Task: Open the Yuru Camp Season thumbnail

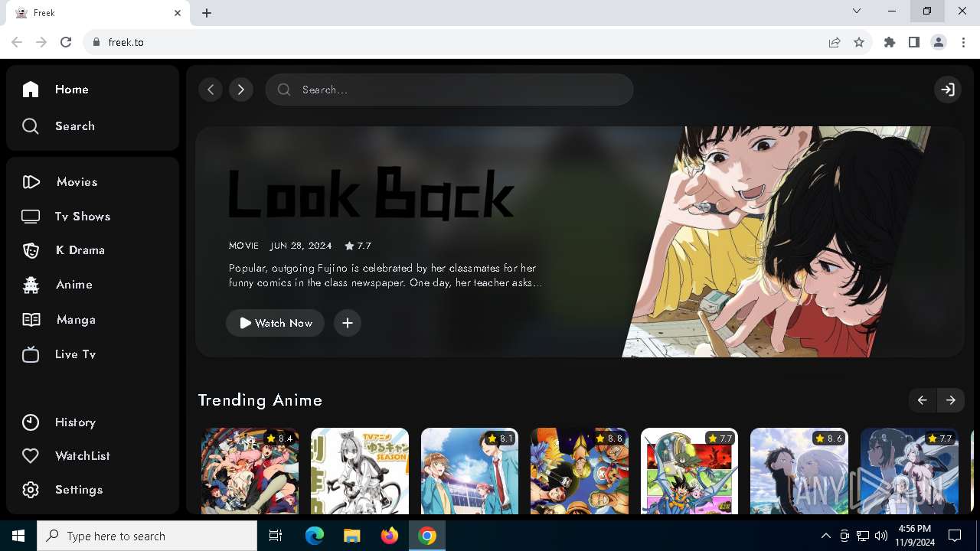Action: pyautogui.click(x=360, y=471)
